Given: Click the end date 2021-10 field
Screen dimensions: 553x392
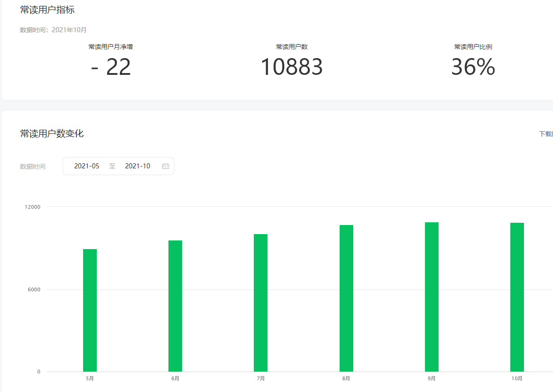Looking at the screenshot, I should [x=138, y=166].
